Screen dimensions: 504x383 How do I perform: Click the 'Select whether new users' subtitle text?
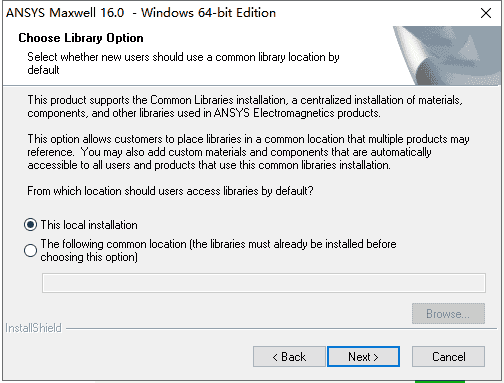point(183,63)
